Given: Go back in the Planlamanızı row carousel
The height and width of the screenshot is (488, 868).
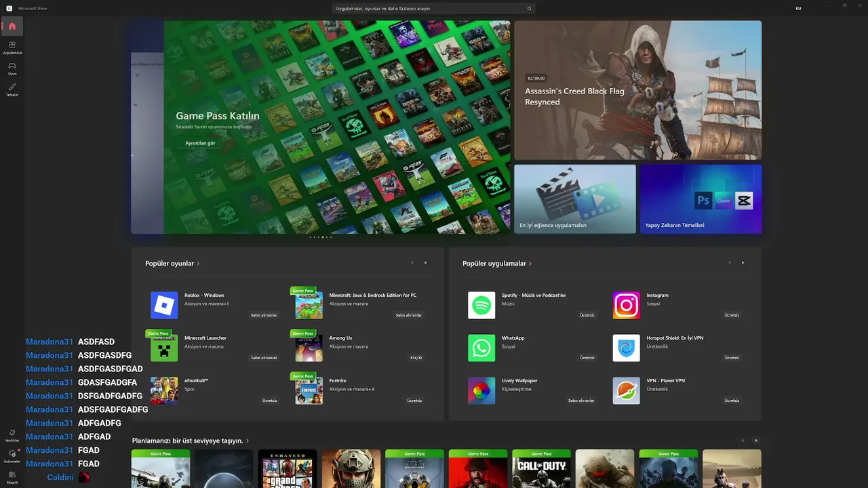Looking at the screenshot, I should tap(743, 441).
